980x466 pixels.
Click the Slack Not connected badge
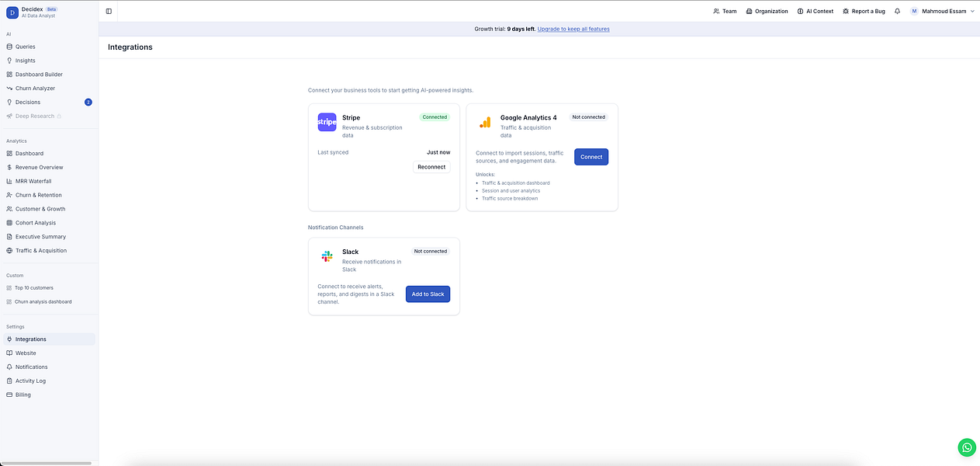[431, 252]
